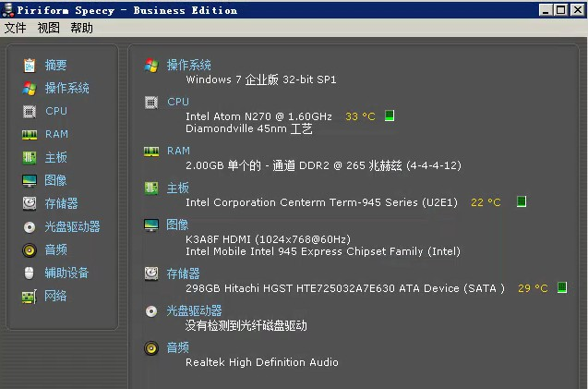Viewport: 588px width, 389px height.
Task: Click the speaker icon beside 音频 heading
Action: (x=151, y=348)
